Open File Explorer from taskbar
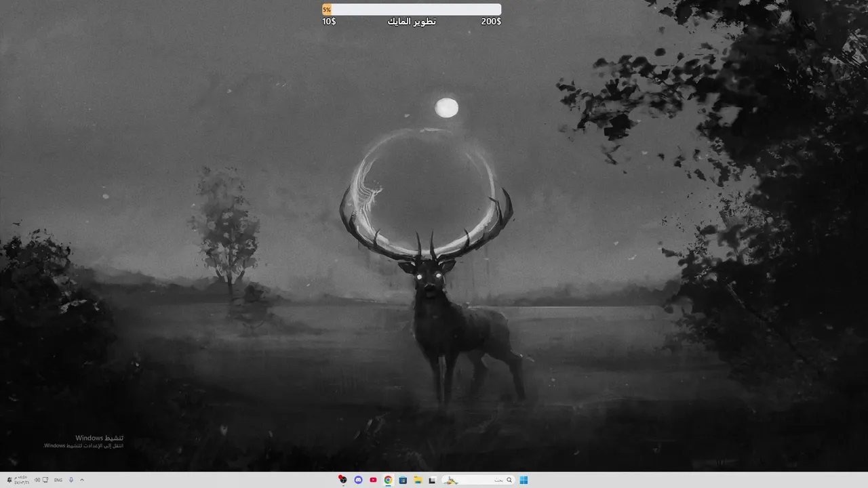Image resolution: width=868 pixels, height=488 pixels. [418, 480]
